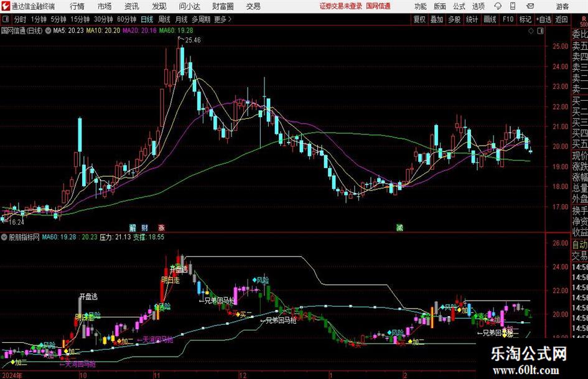
Task: Open the 选项 menu
Action: (x=478, y=6)
